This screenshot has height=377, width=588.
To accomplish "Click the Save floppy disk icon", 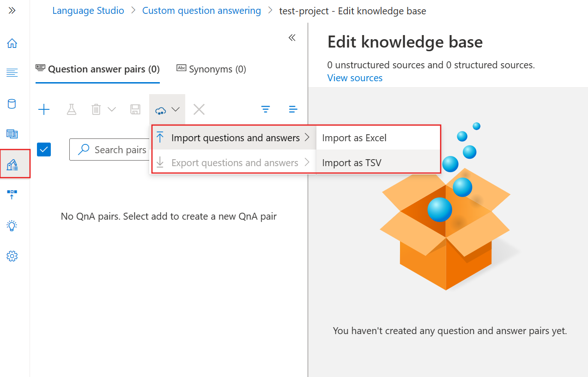I will coord(135,109).
